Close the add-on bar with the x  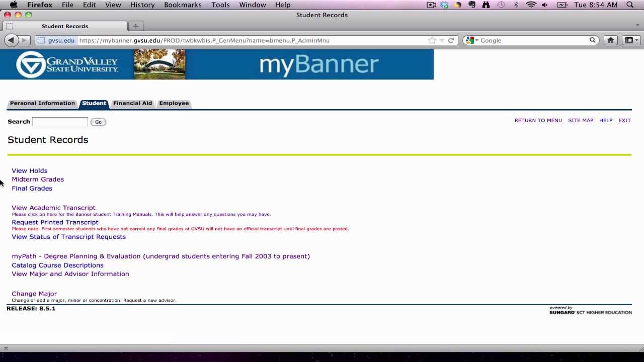tap(6, 348)
